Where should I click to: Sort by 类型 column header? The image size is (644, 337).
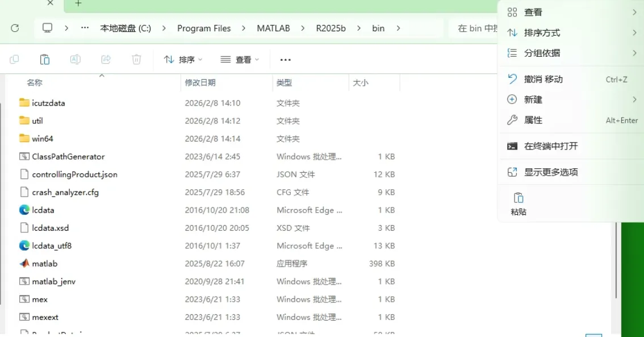click(284, 82)
